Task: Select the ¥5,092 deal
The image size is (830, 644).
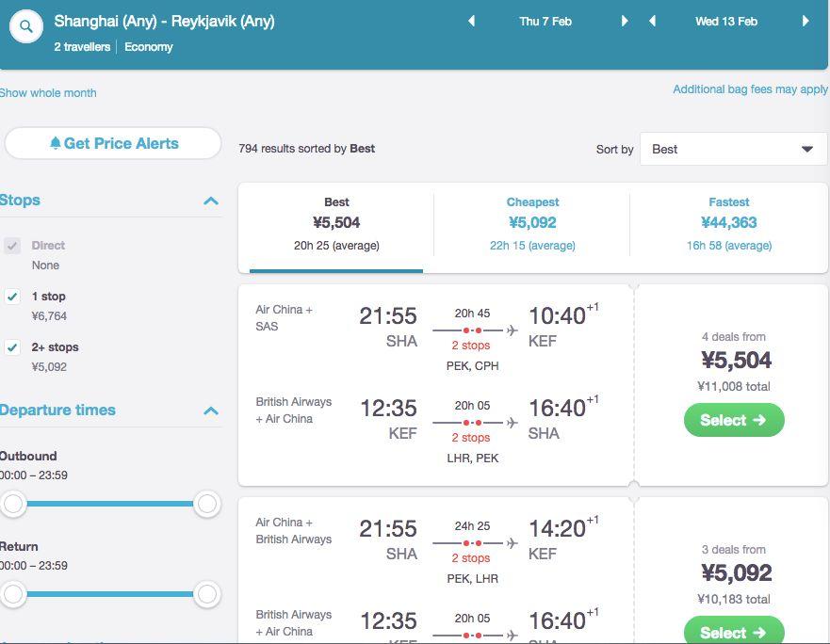Action: pyautogui.click(x=734, y=631)
